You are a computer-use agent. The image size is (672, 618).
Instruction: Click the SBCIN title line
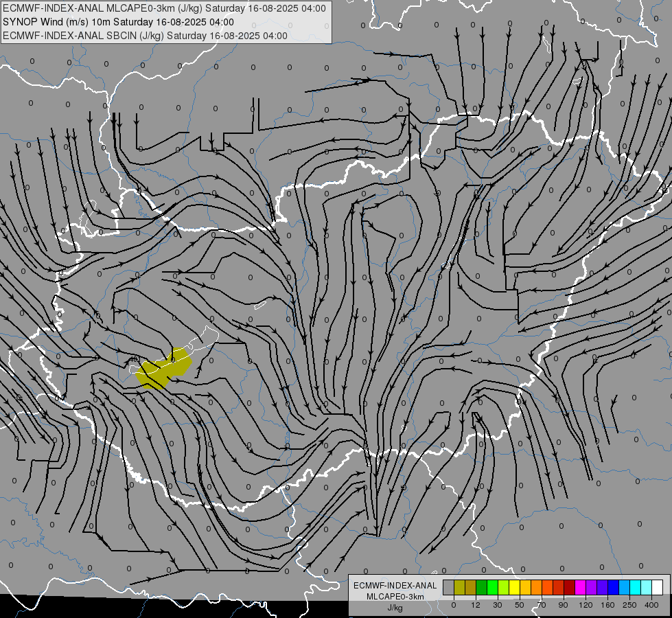pyautogui.click(x=145, y=36)
